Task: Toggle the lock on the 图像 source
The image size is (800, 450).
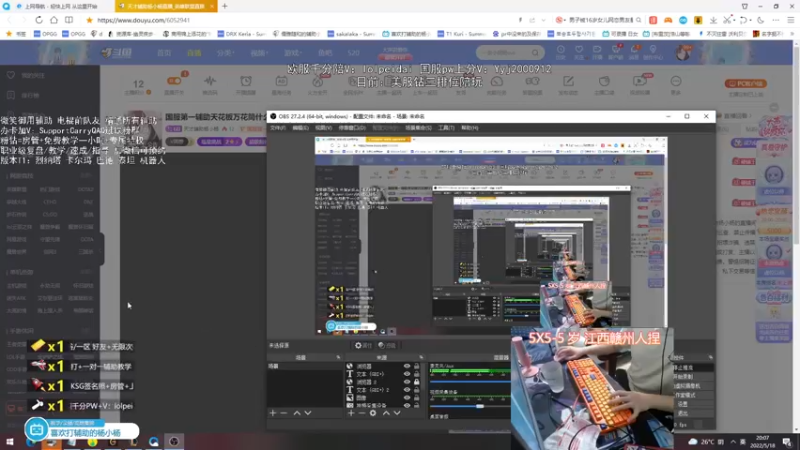Action: 416,397
